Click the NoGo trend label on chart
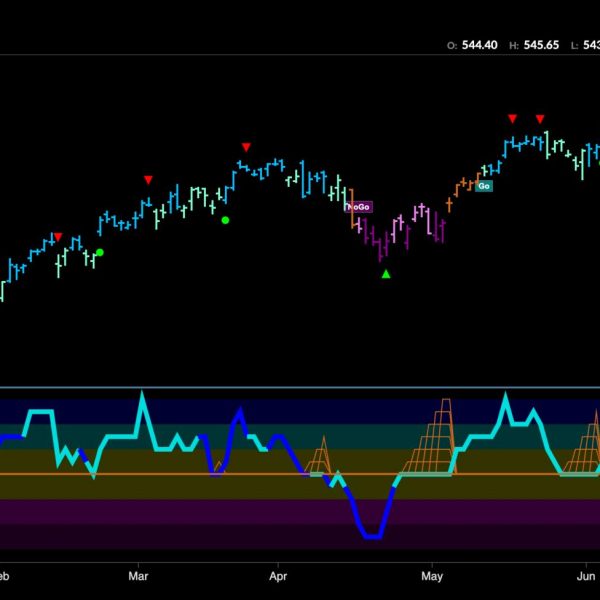The width and height of the screenshot is (600, 600). (359, 207)
